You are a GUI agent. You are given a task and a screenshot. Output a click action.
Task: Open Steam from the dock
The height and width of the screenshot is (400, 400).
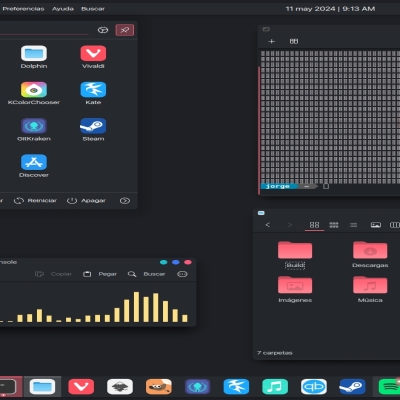tap(352, 387)
